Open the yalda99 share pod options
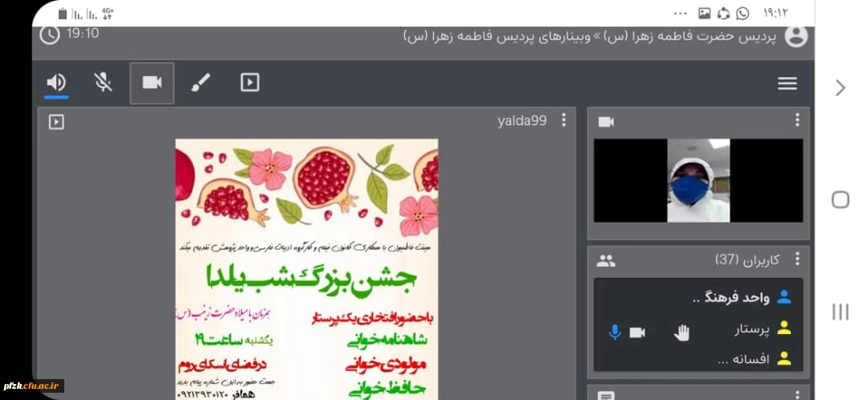Viewport: 868px width, 400px height. tap(563, 120)
